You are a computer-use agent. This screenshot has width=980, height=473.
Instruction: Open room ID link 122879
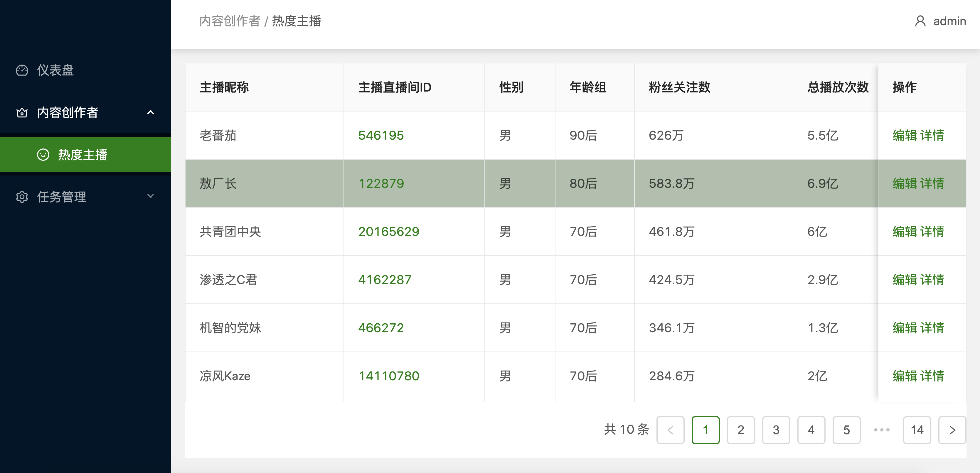[x=381, y=184]
